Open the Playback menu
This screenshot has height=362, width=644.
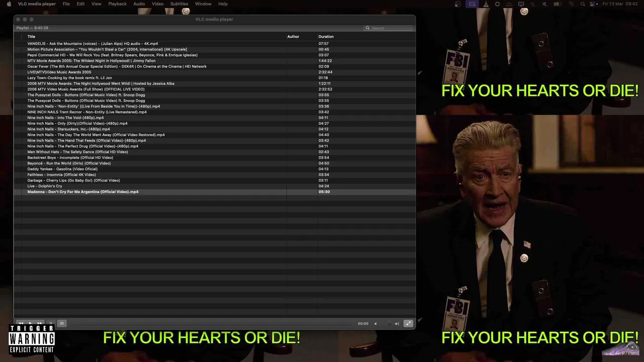tap(117, 4)
